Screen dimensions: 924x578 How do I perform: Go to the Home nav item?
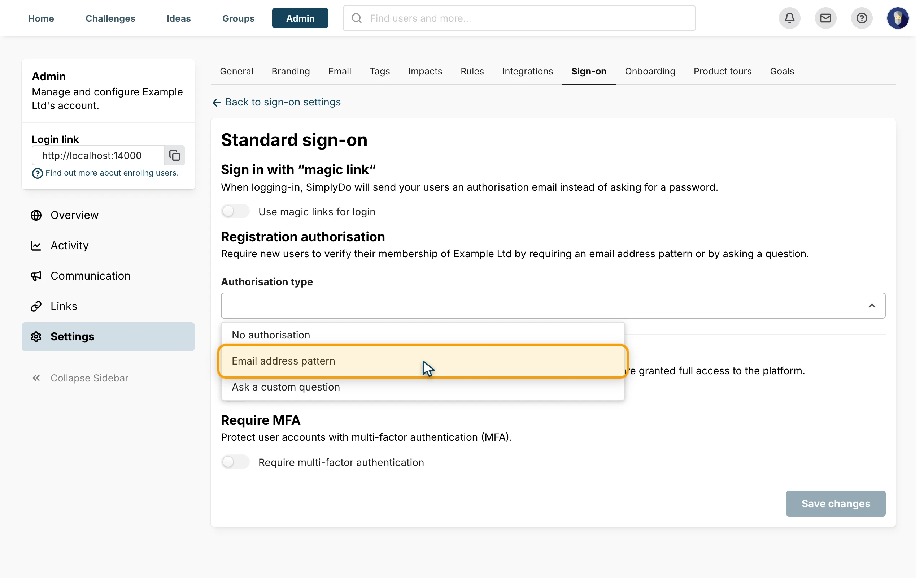[x=41, y=18]
